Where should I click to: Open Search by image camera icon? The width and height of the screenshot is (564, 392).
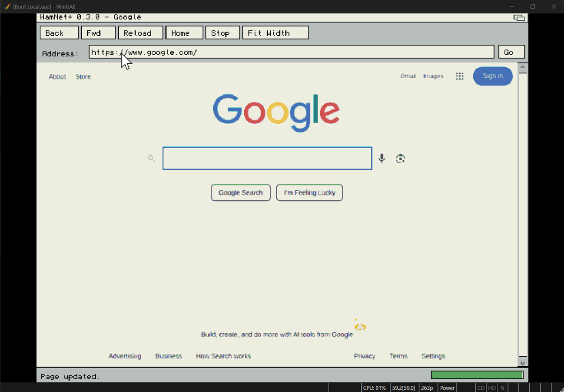(400, 158)
